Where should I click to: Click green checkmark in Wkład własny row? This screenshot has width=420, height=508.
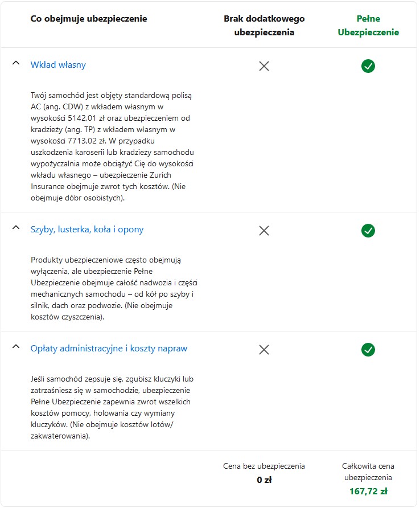coord(368,66)
